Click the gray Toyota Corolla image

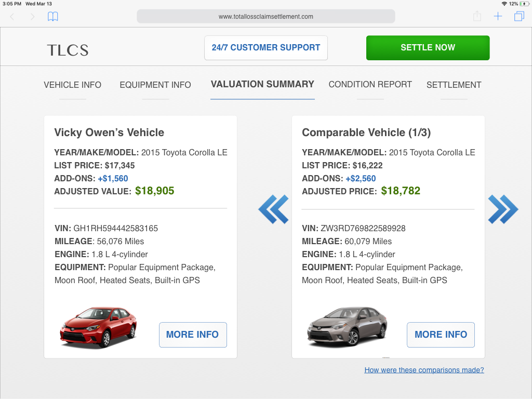pyautogui.click(x=347, y=326)
